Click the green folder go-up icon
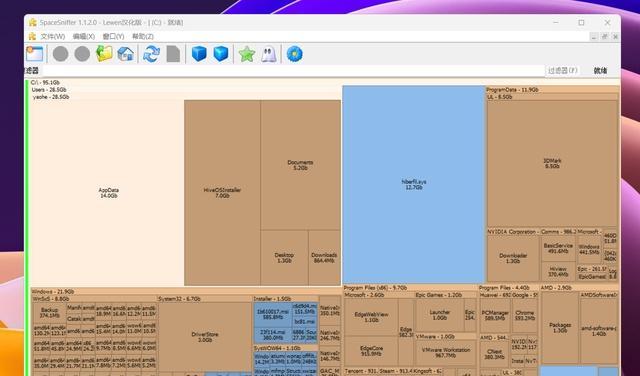This screenshot has height=376, width=640. pos(104,54)
